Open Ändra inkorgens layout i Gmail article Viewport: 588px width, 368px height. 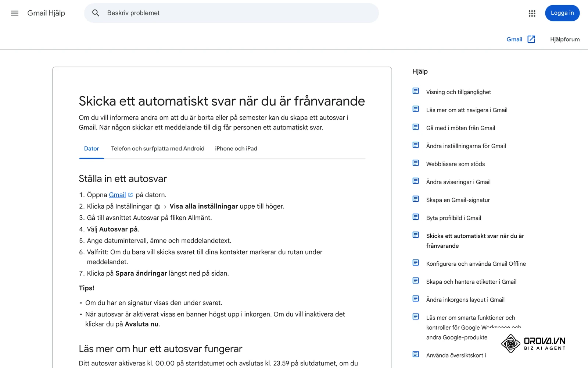tap(465, 300)
